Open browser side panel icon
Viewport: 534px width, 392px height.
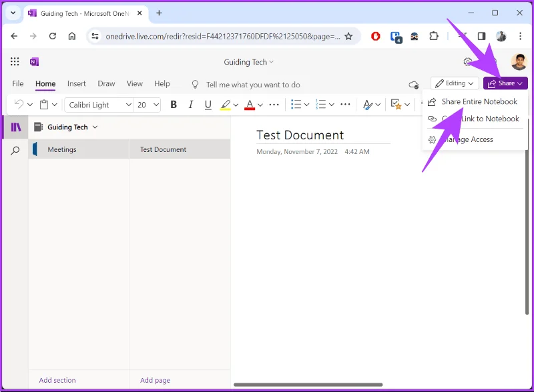[481, 36]
